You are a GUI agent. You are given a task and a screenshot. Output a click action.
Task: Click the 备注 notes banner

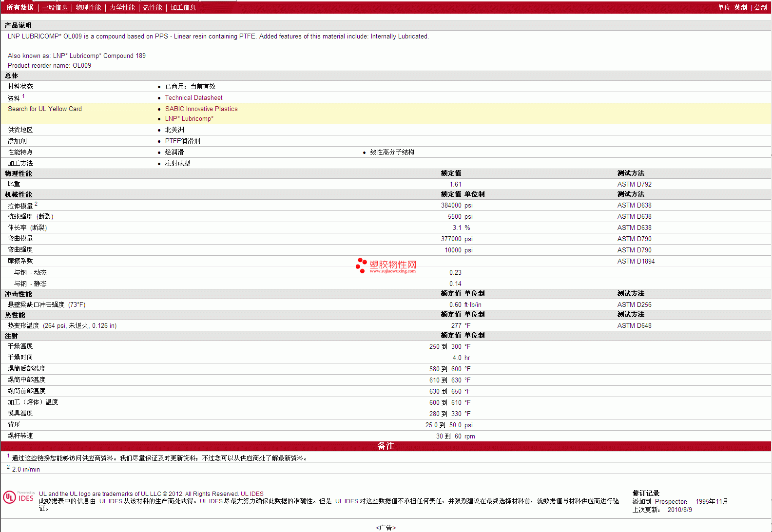[x=386, y=446]
